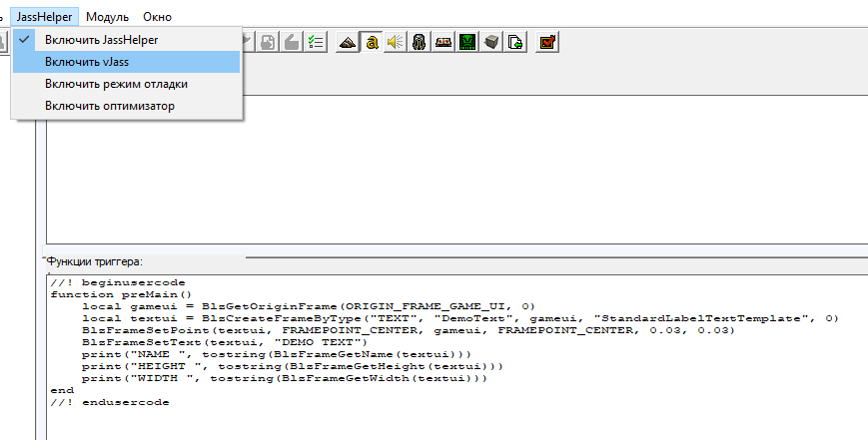
Task: Close the JassHelper menu via its title
Action: click(44, 17)
